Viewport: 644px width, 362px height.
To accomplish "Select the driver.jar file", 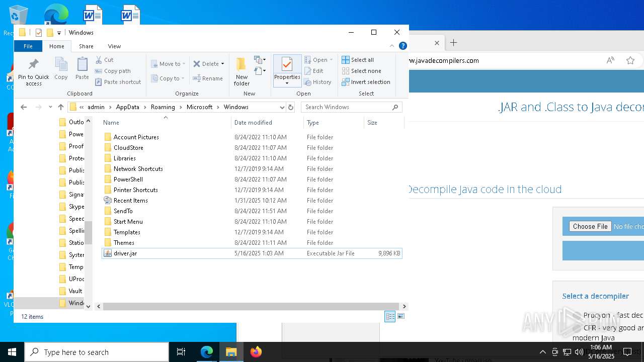I will pyautogui.click(x=252, y=253).
